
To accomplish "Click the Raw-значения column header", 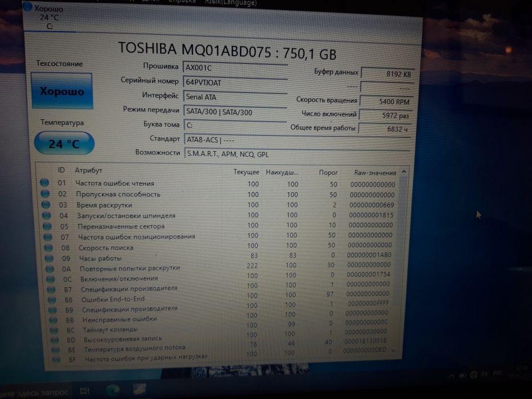I will click(375, 173).
